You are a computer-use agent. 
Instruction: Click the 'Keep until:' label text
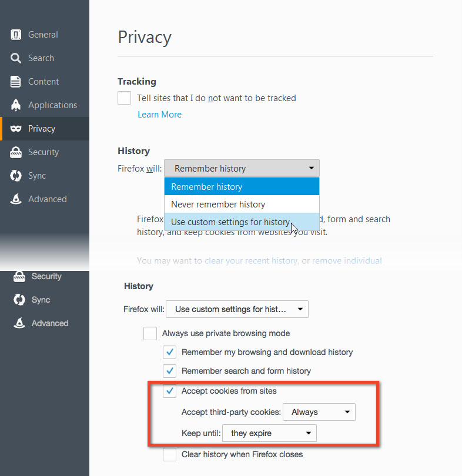(201, 433)
